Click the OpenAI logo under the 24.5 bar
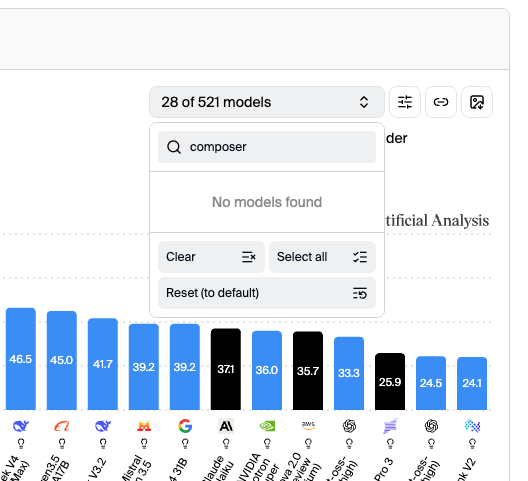 tap(431, 426)
